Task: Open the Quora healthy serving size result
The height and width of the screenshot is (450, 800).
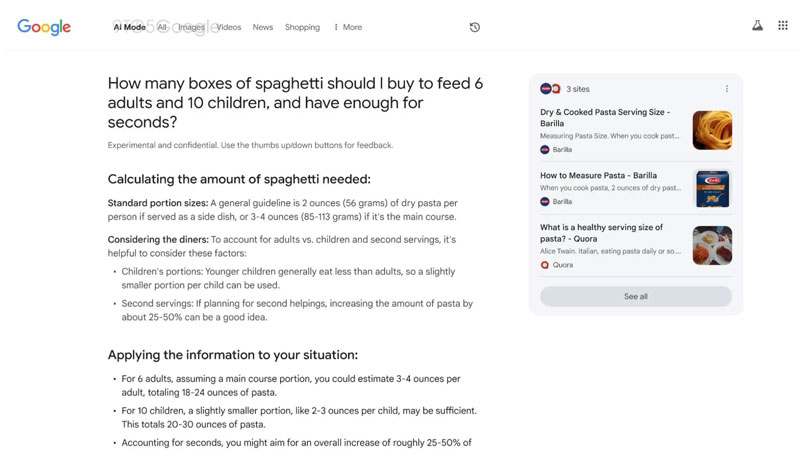Action: coord(601,233)
